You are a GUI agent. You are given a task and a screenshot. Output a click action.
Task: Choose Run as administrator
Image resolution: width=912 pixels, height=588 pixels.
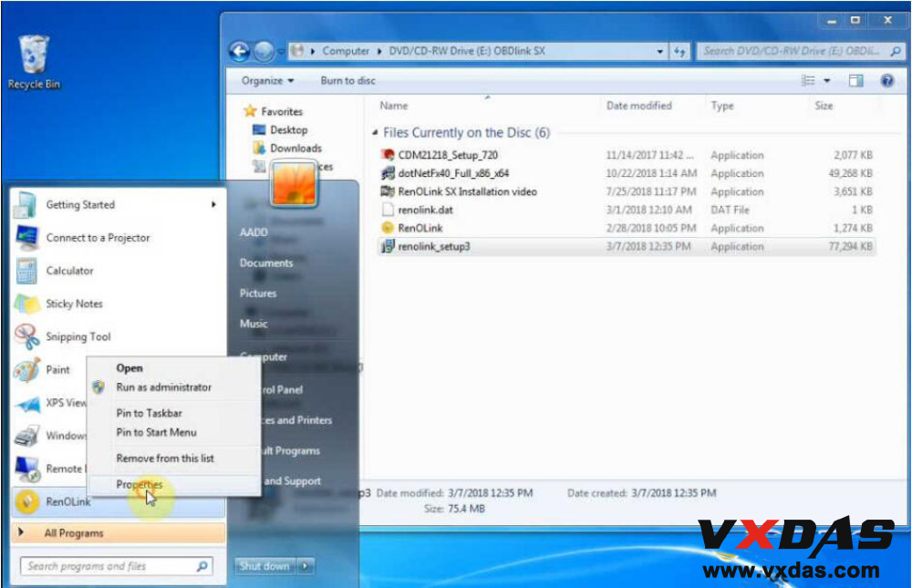[x=163, y=387]
